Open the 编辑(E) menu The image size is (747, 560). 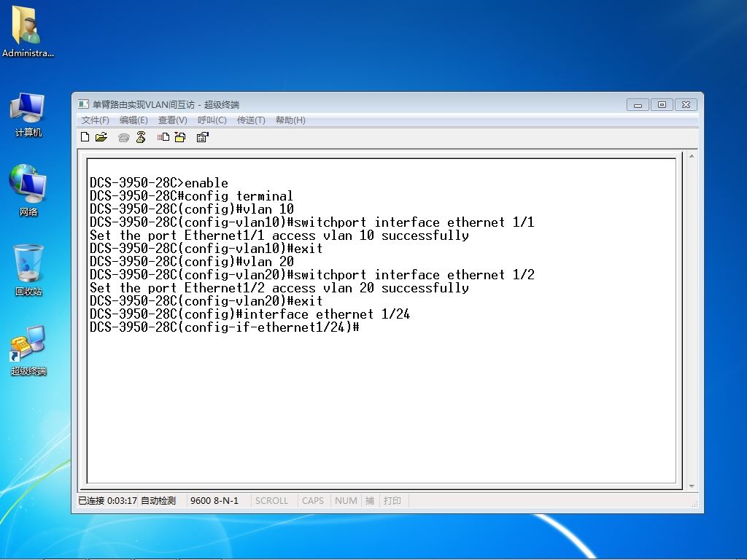click(x=133, y=120)
